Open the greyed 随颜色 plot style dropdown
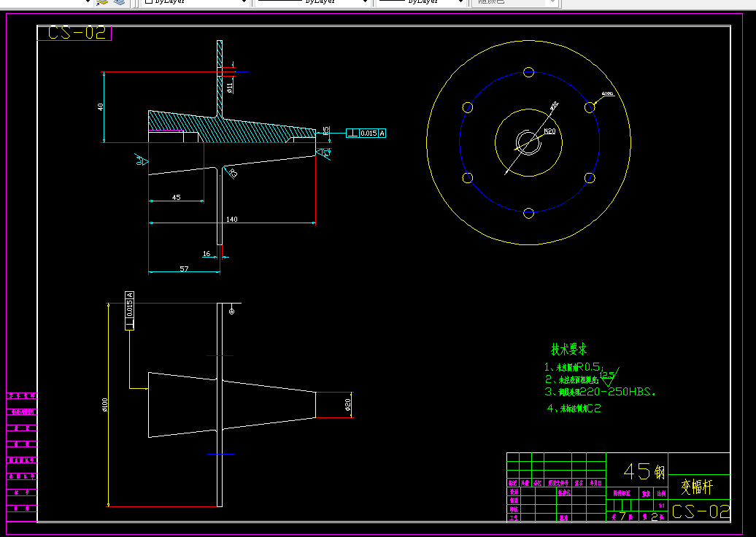Image resolution: width=756 pixels, height=537 pixels. [x=515, y=2]
